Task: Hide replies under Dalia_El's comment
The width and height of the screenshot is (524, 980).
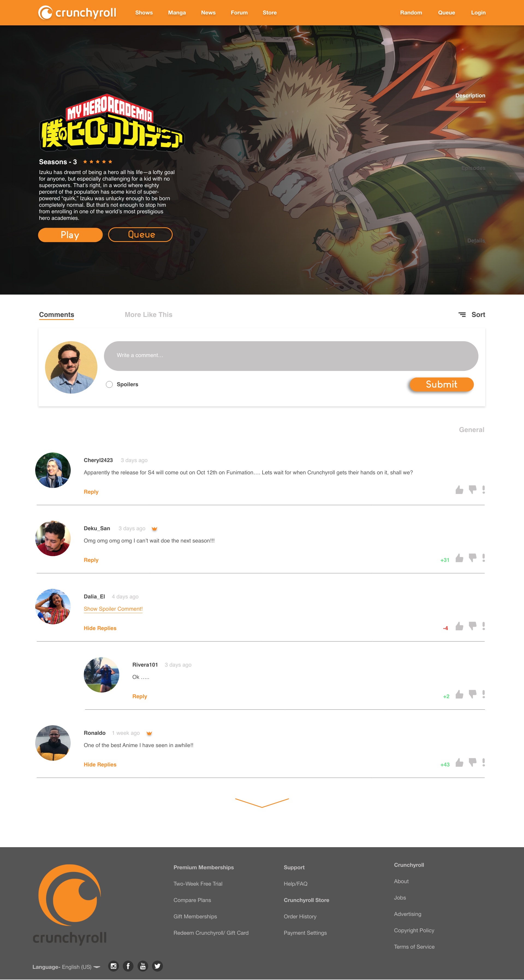Action: [100, 628]
